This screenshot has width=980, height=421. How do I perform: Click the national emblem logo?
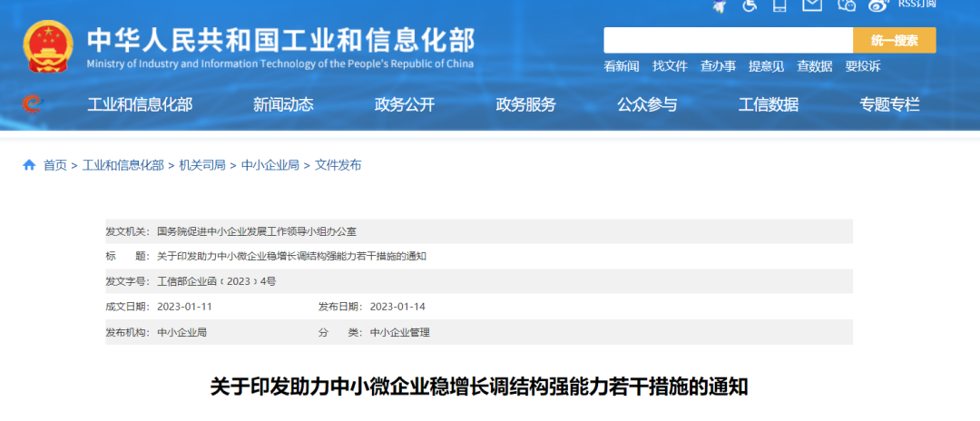coord(50,45)
